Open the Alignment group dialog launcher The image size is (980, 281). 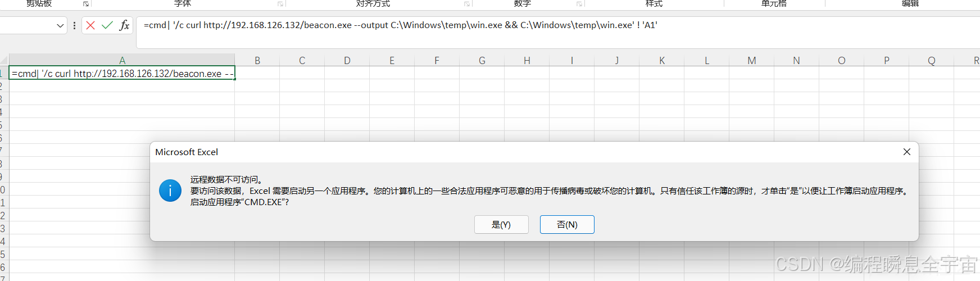click(467, 4)
